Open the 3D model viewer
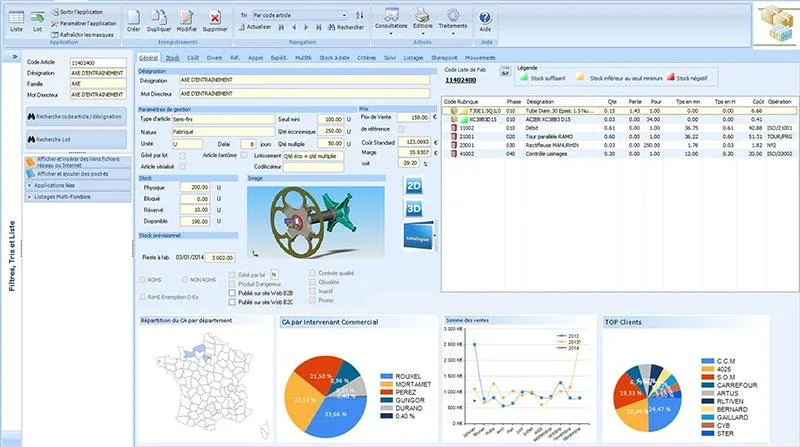The width and height of the screenshot is (800, 447). 414,208
